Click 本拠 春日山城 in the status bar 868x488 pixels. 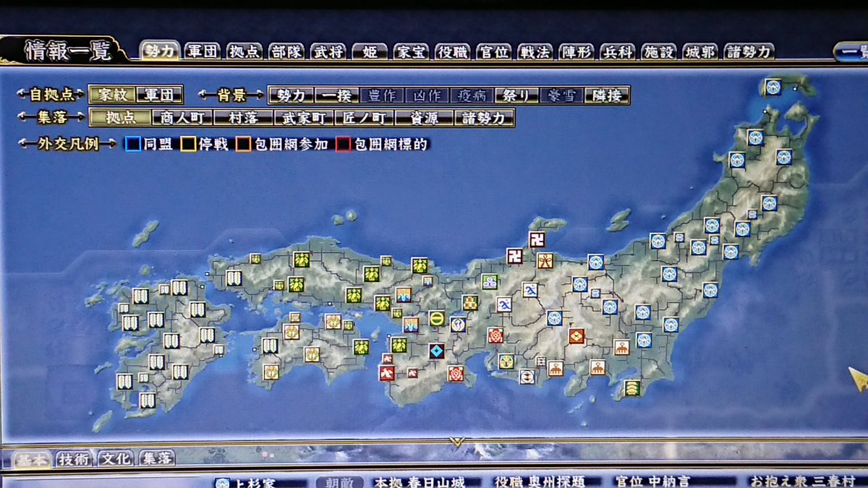tap(420, 482)
